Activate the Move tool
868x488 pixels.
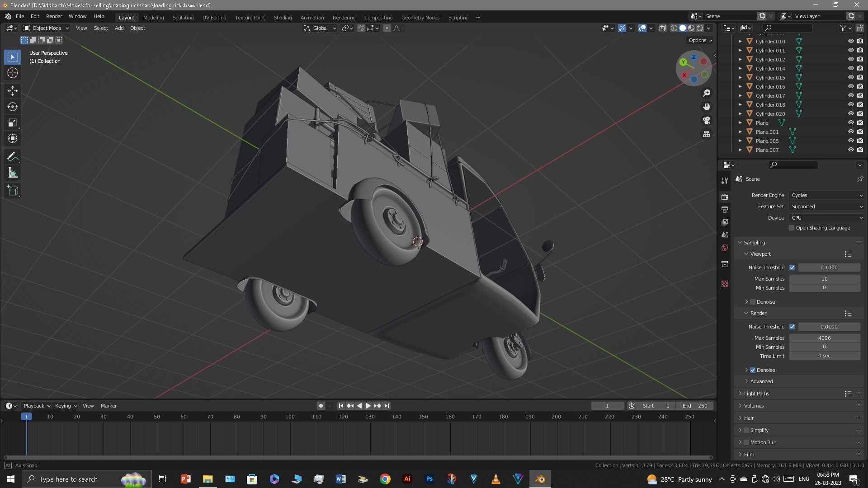[13, 91]
